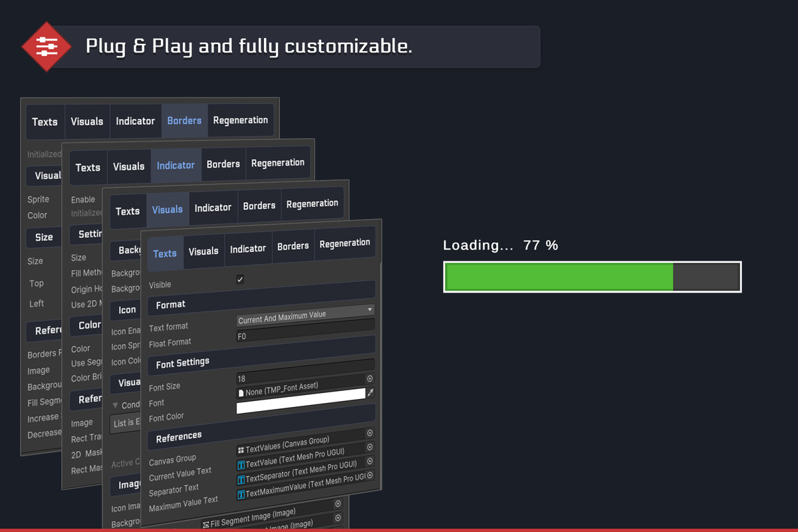The height and width of the screenshot is (532, 798).
Task: Click the Enable label in the Indicator panel
Action: (x=83, y=199)
